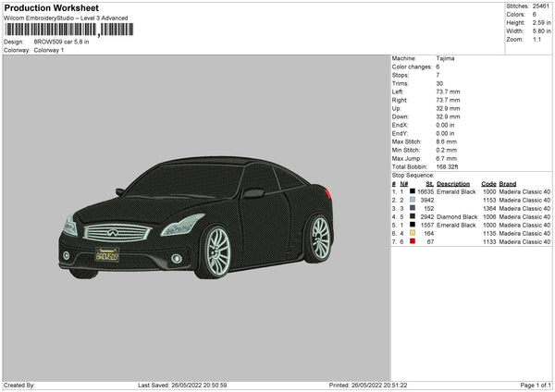The height and width of the screenshot is (392, 555).
Task: Select the 'EndY:' label
Action: [400, 133]
